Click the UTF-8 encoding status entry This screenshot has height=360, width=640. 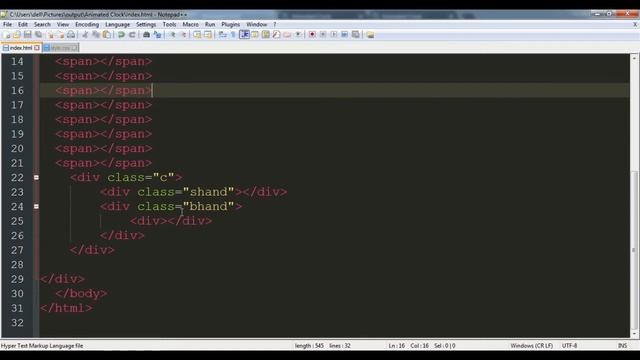click(x=569, y=346)
